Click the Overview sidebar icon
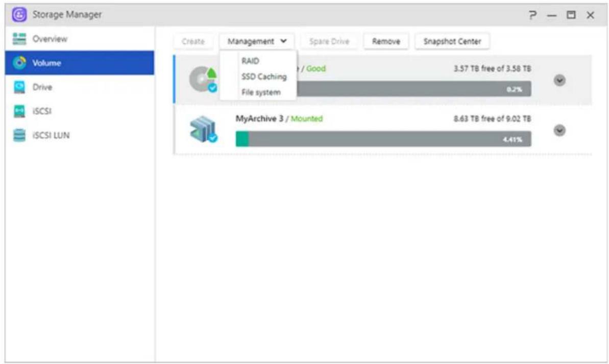Image resolution: width=609 pixels, height=364 pixels. pyautogui.click(x=19, y=39)
